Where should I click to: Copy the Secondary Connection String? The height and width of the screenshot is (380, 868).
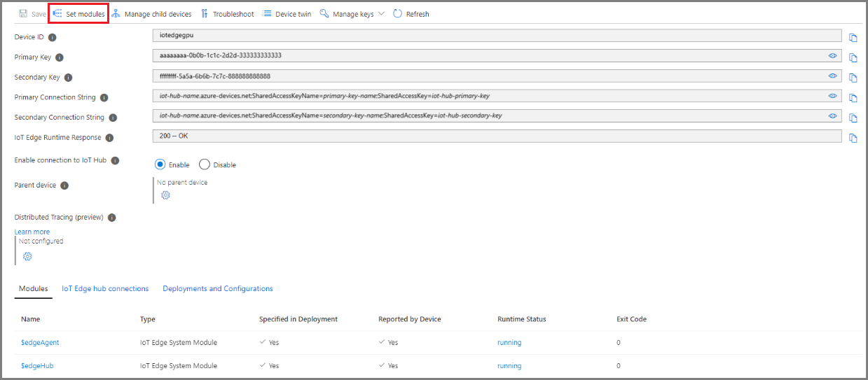(853, 118)
